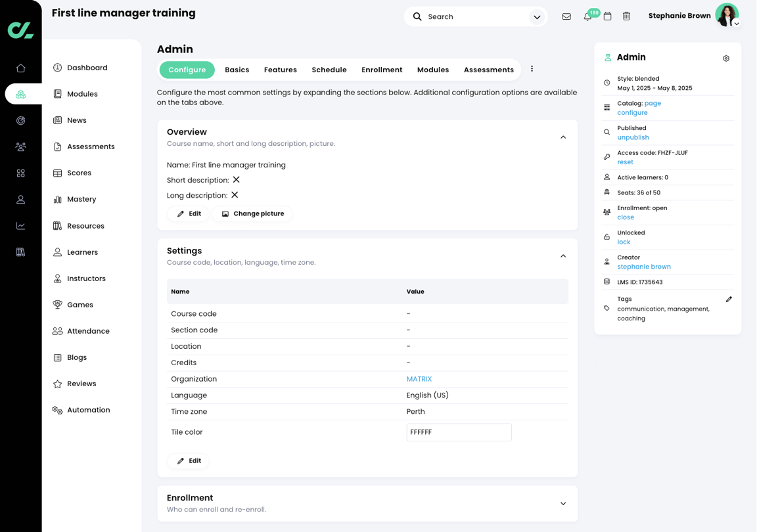
Task: Switch to the Features tab
Action: [281, 70]
